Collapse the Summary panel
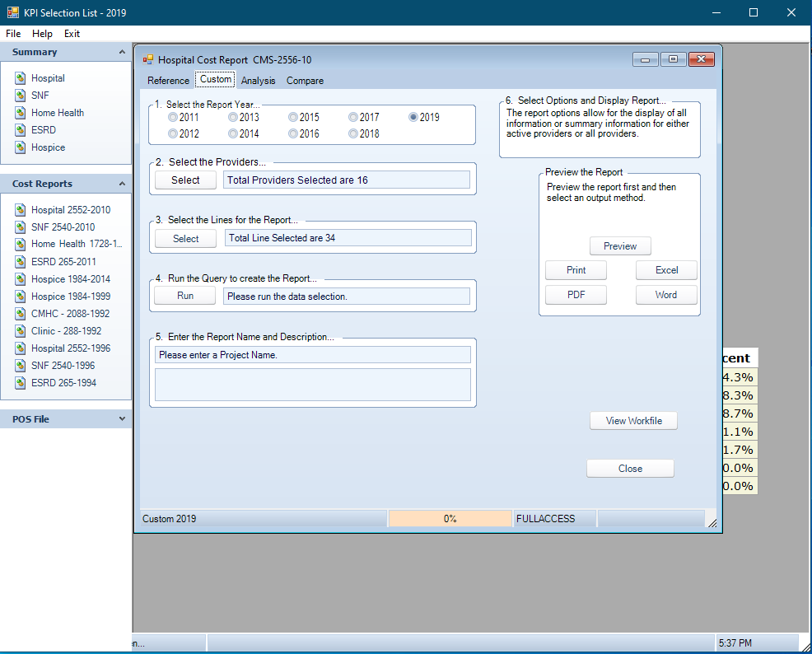This screenshot has height=654, width=812. point(122,52)
